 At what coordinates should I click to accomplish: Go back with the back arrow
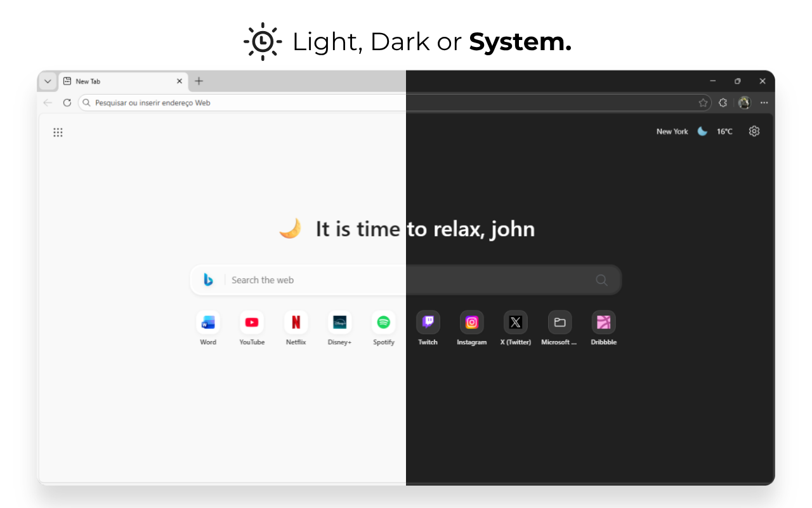pyautogui.click(x=48, y=103)
